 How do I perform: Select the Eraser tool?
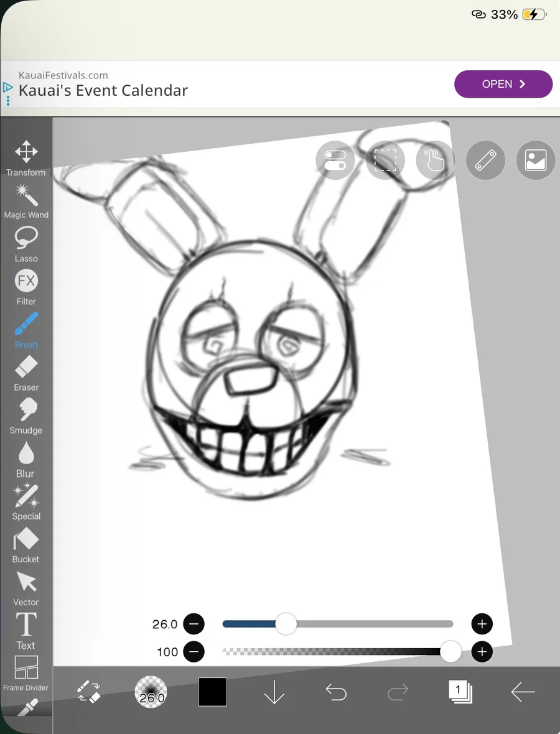[26, 373]
